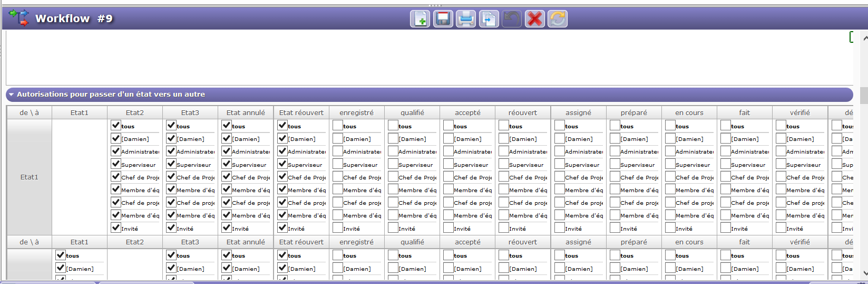This screenshot has height=284, width=868.
Task: Check 'Superviseur' in Etat1 row, réouvert column
Action: pos(504,164)
